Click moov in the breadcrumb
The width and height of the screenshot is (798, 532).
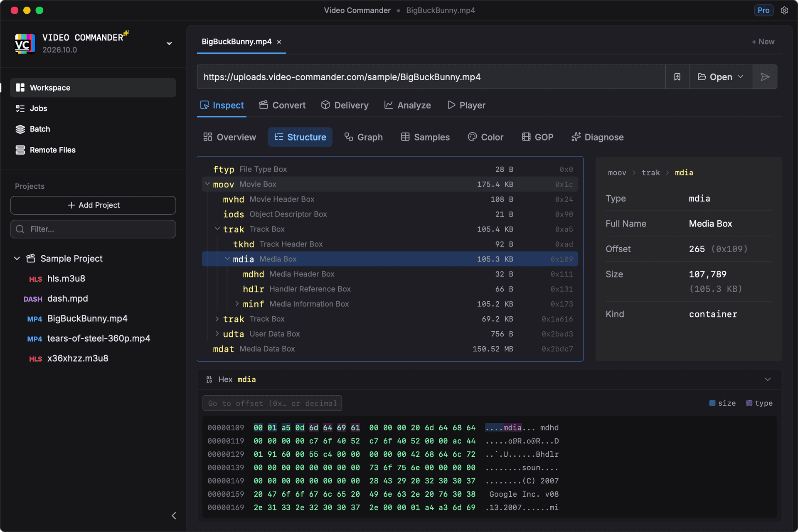click(x=617, y=173)
